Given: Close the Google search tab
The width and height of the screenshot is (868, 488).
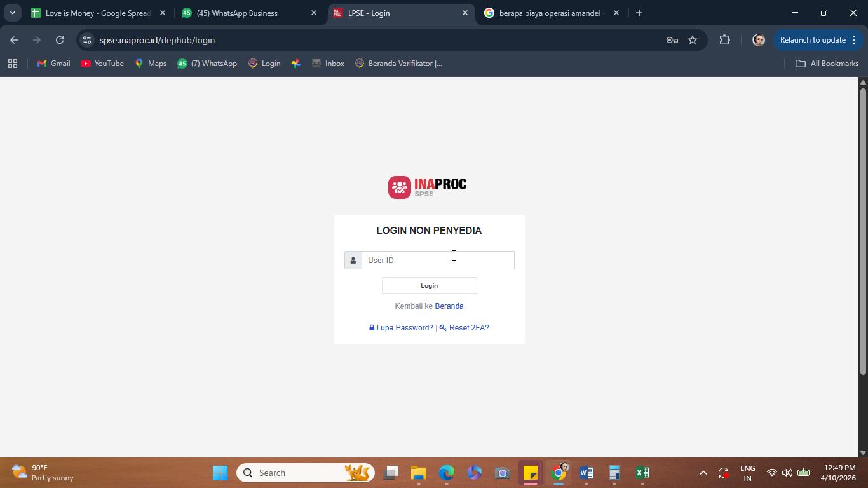Looking at the screenshot, I should (x=616, y=13).
